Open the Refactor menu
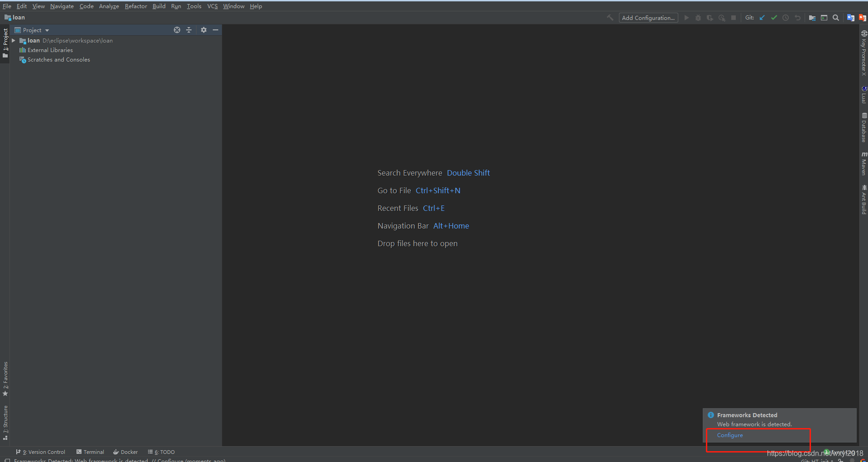This screenshot has height=462, width=868. pyautogui.click(x=136, y=6)
